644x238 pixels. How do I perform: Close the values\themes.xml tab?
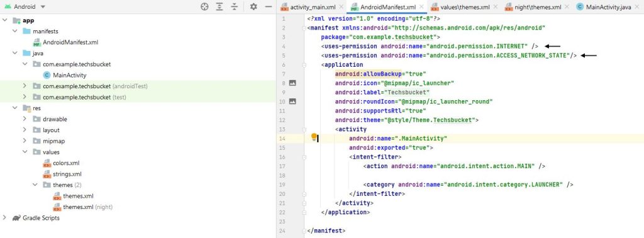point(496,7)
